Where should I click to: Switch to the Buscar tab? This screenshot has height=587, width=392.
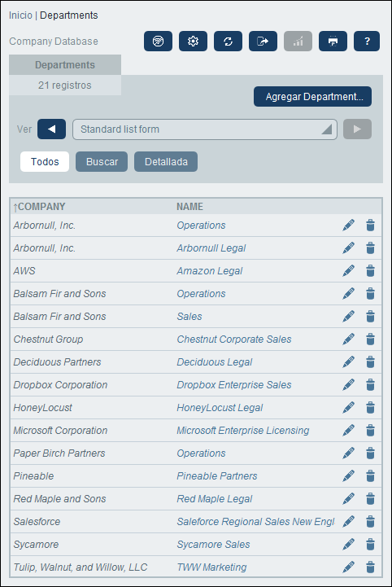tap(102, 162)
